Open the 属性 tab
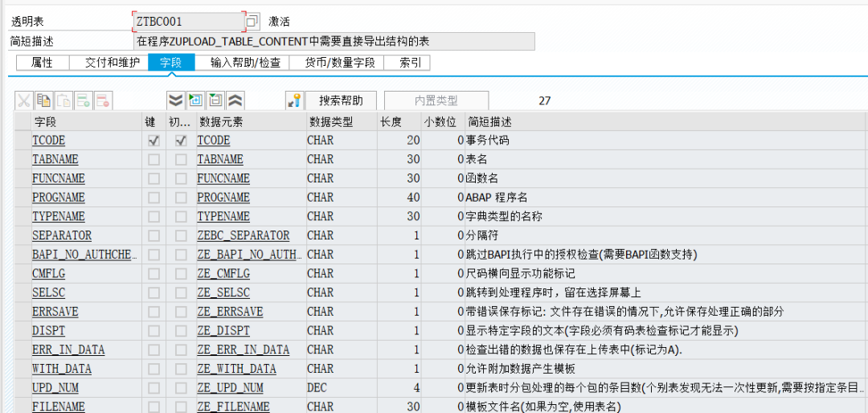This screenshot has height=413, width=868. pos(43,63)
